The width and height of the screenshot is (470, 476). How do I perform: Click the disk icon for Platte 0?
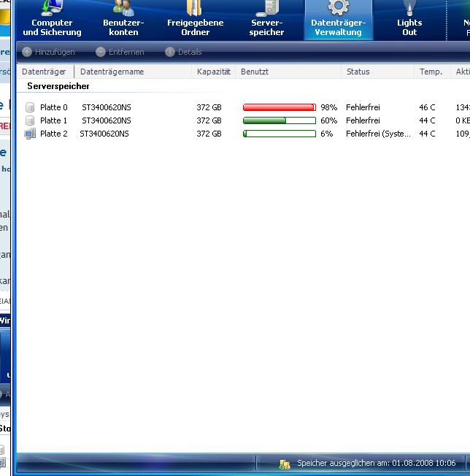tap(30, 107)
